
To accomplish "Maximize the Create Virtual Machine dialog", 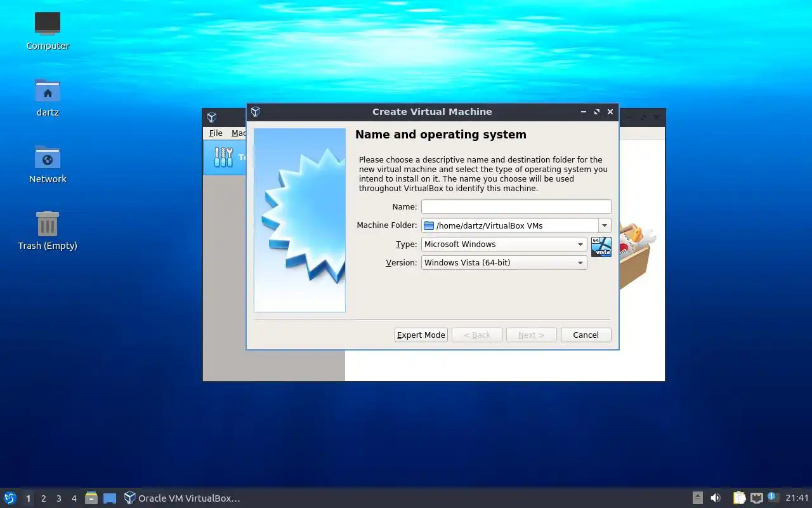I will pyautogui.click(x=597, y=112).
